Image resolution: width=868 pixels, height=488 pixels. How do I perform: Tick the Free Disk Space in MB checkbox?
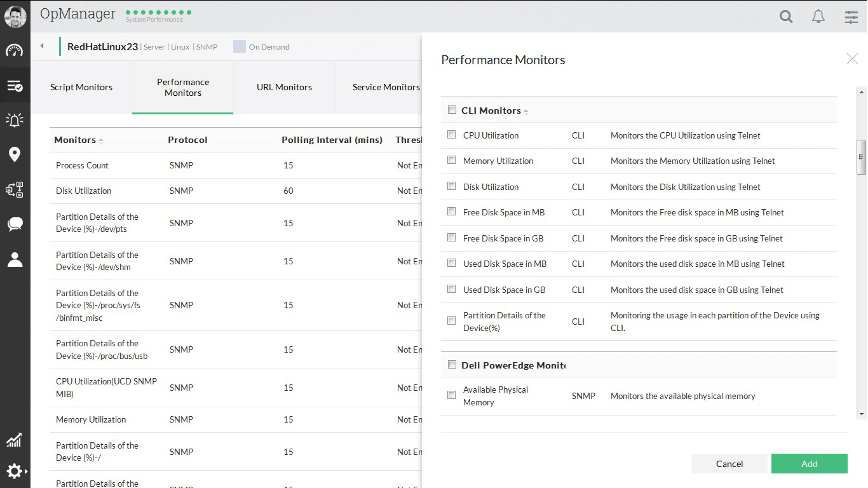click(x=452, y=212)
